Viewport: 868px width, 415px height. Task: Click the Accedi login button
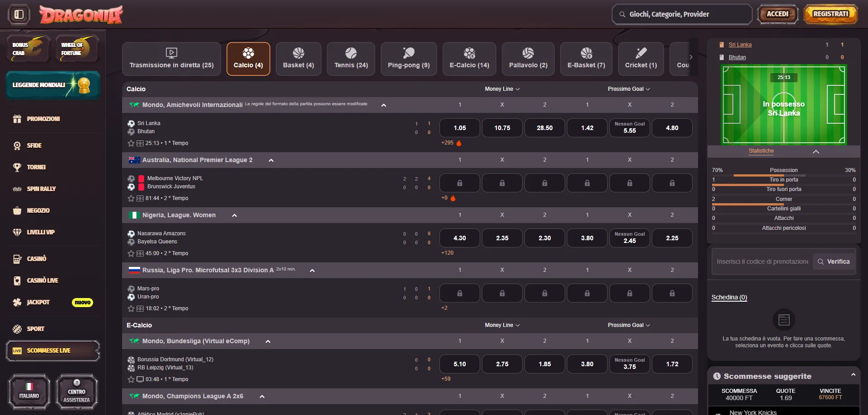point(778,14)
